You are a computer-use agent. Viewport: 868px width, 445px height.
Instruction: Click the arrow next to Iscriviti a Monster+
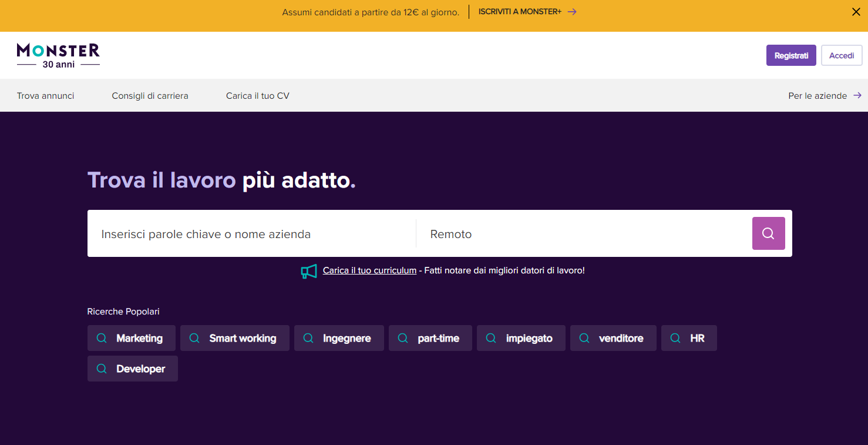pyautogui.click(x=572, y=12)
